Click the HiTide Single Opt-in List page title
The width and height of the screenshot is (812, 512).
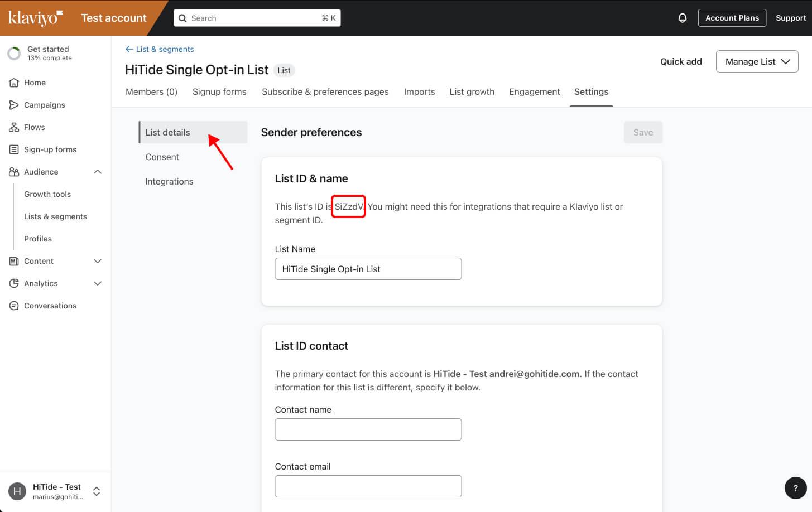(196, 70)
